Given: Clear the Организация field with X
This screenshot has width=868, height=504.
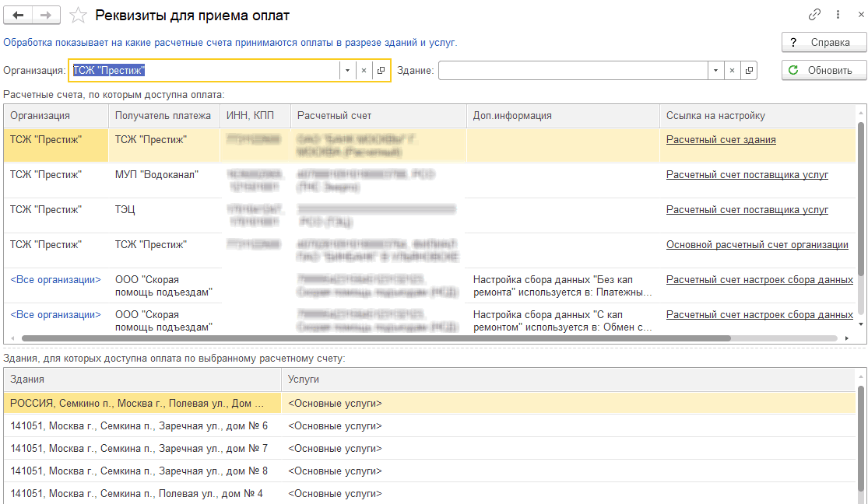Looking at the screenshot, I should [x=364, y=70].
